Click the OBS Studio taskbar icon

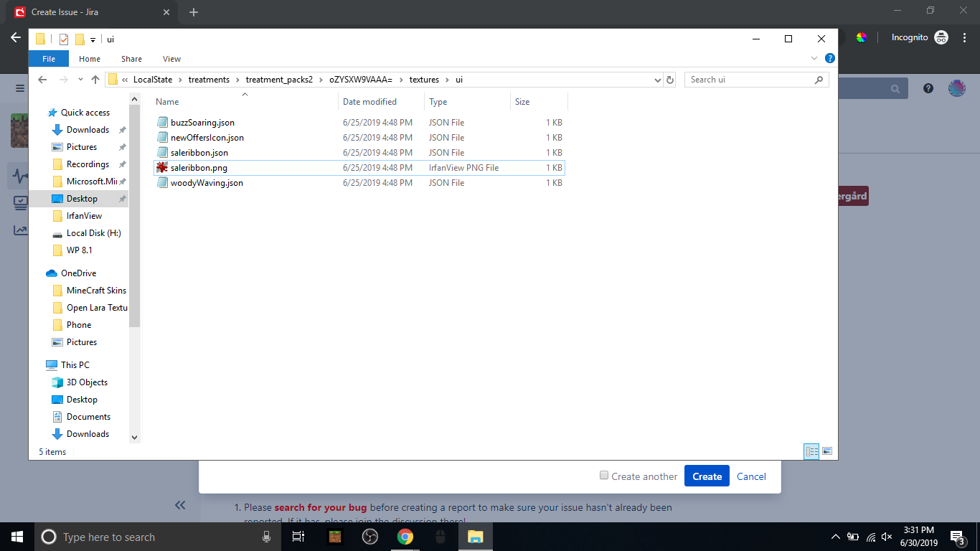coord(370,537)
